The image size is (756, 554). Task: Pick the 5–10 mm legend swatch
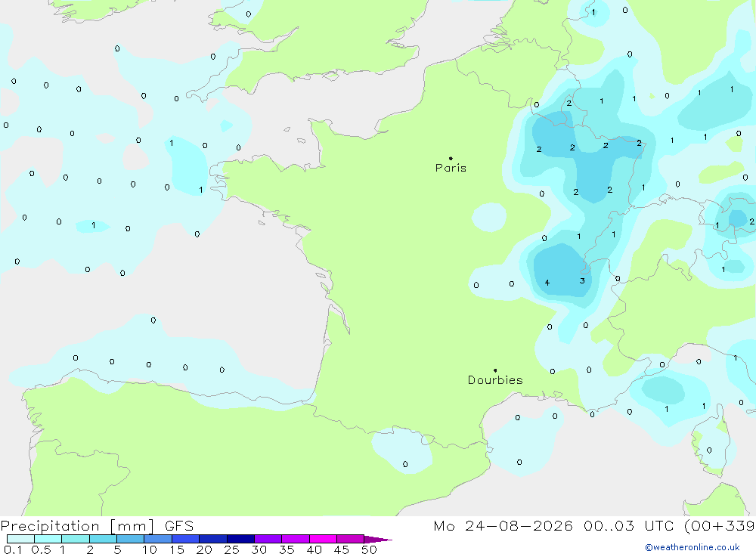coord(131,539)
